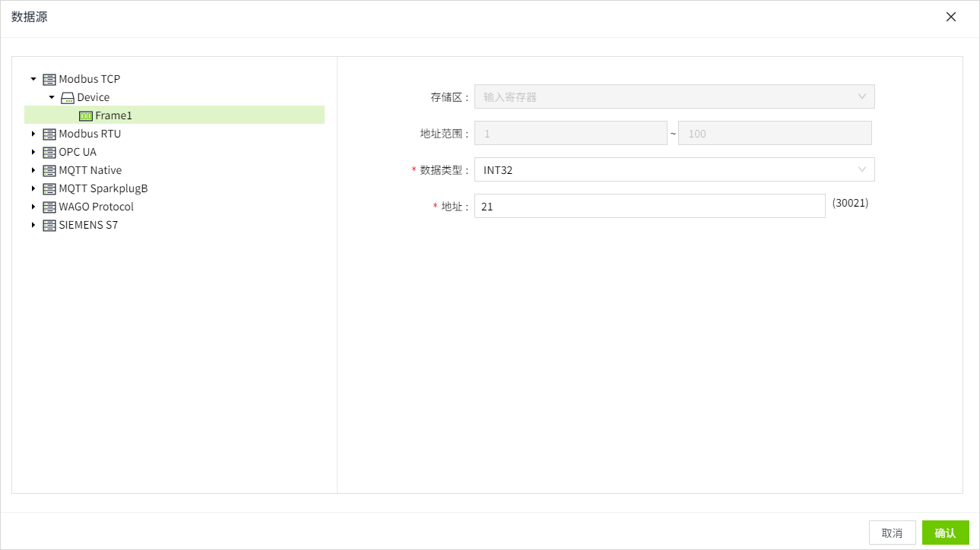Click the SIEMENS S7 server icon
This screenshot has height=550, width=980.
point(49,225)
